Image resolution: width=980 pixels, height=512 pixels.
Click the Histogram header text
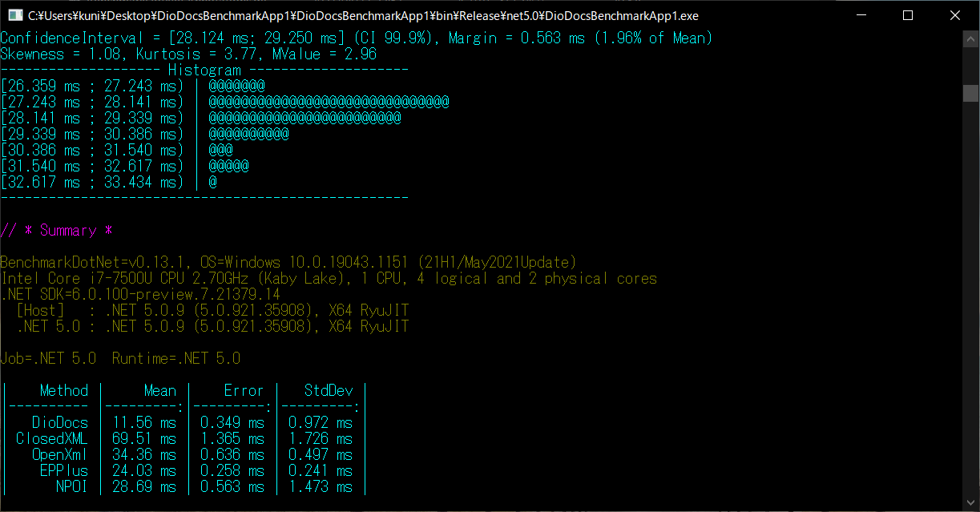coord(204,70)
